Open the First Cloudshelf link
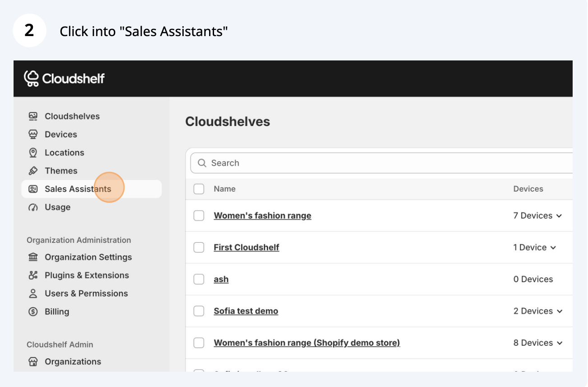 (x=247, y=247)
